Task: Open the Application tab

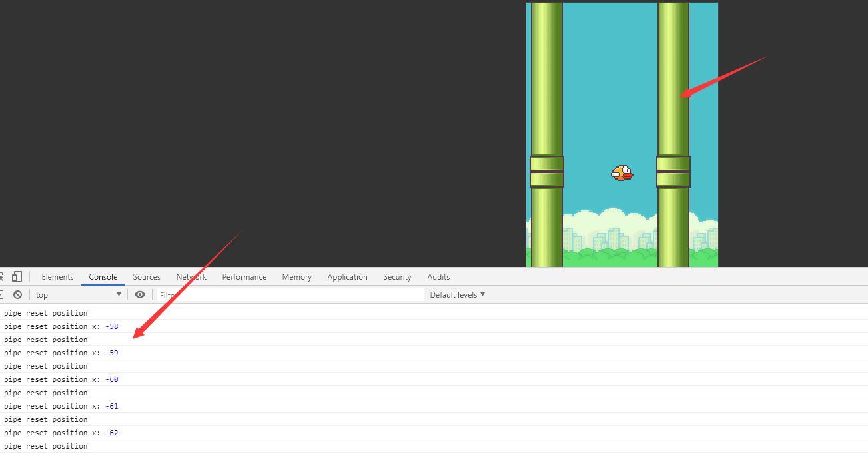Action: click(347, 277)
